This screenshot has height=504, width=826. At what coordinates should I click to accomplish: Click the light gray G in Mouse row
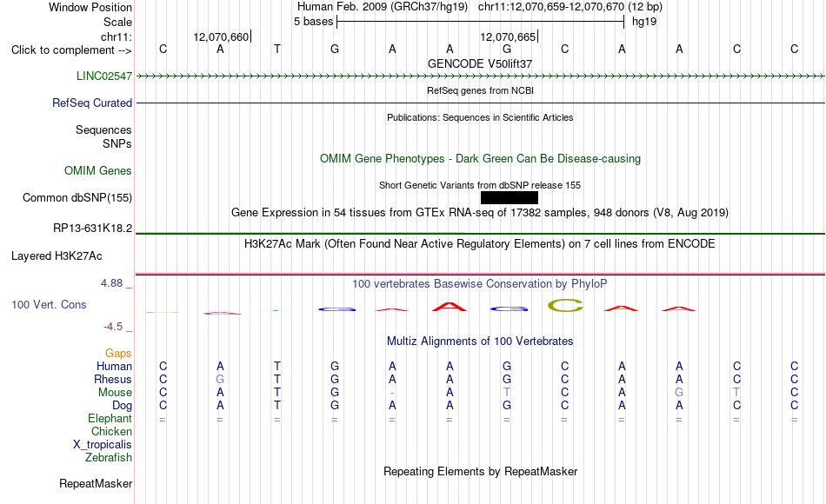pyautogui.click(x=680, y=393)
